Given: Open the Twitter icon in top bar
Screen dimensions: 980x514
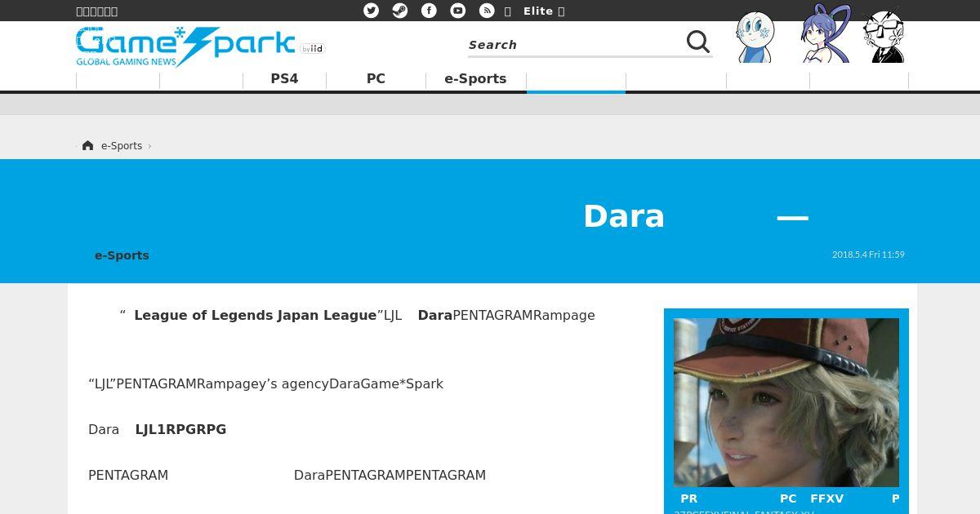Looking at the screenshot, I should click(x=371, y=11).
